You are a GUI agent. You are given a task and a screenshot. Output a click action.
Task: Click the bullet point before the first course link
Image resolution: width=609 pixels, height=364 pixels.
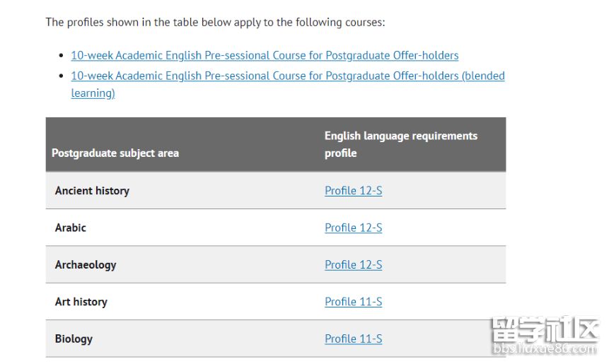click(62, 56)
